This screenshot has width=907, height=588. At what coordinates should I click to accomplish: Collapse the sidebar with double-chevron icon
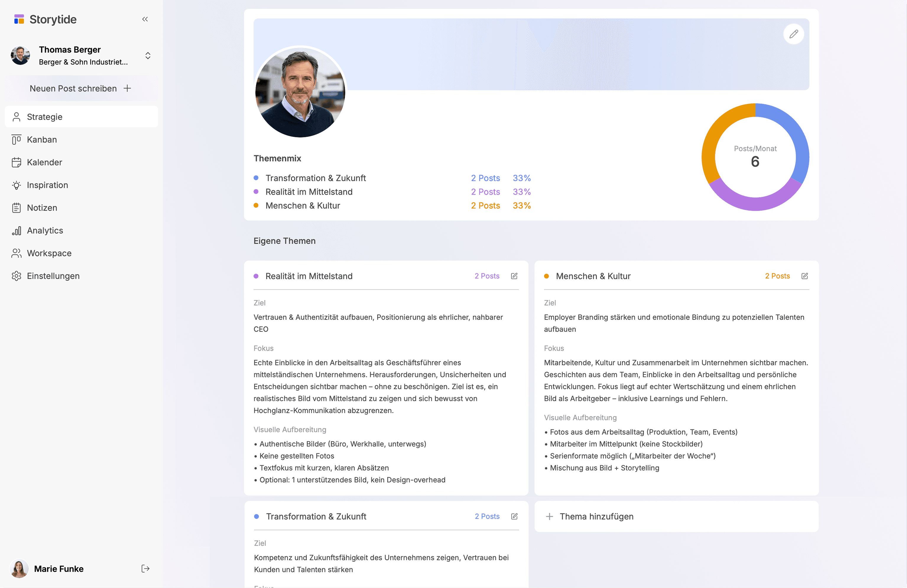coord(145,19)
